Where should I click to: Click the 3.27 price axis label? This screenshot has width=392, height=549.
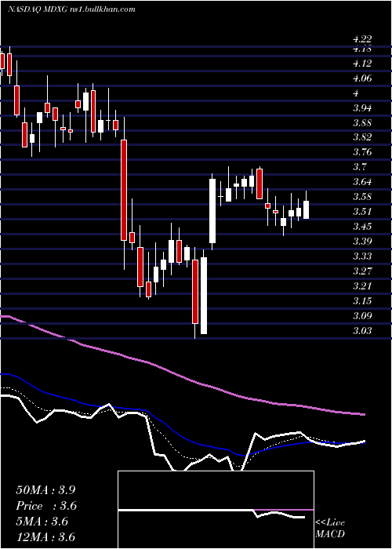(x=362, y=271)
